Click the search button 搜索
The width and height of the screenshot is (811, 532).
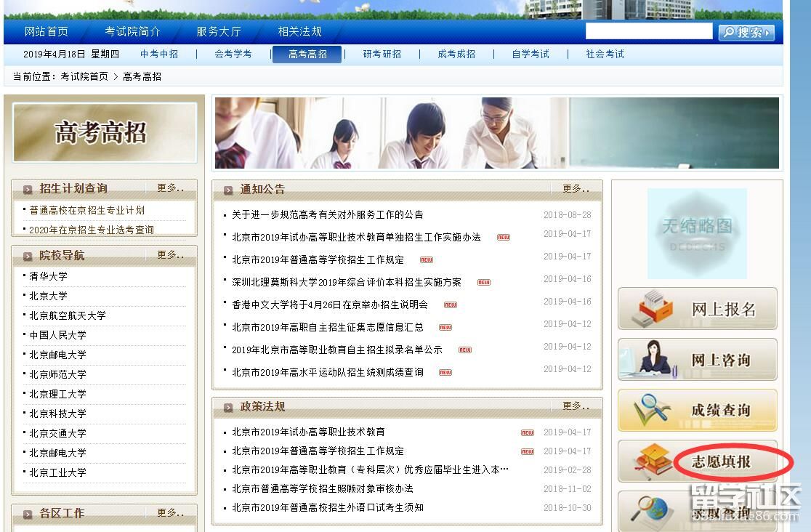pos(746,33)
